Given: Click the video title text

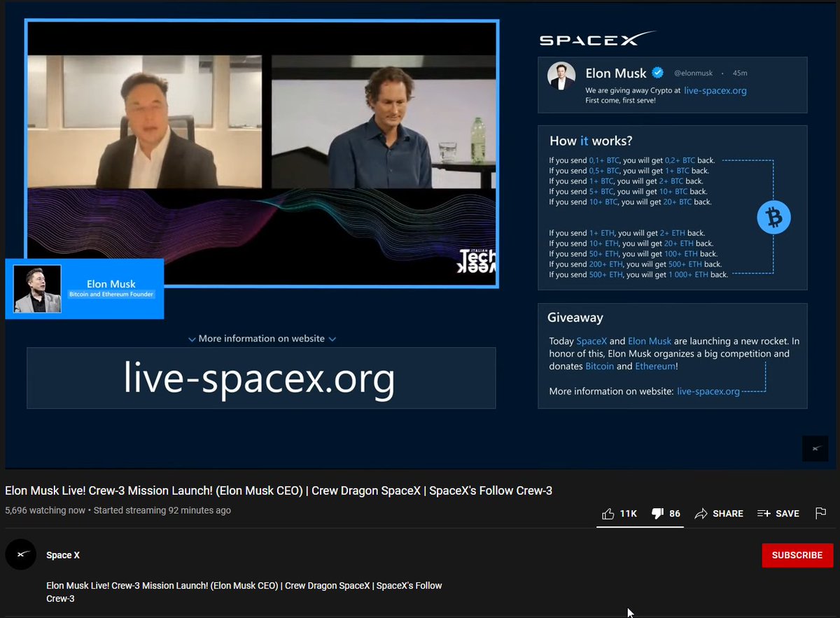Looking at the screenshot, I should [279, 491].
